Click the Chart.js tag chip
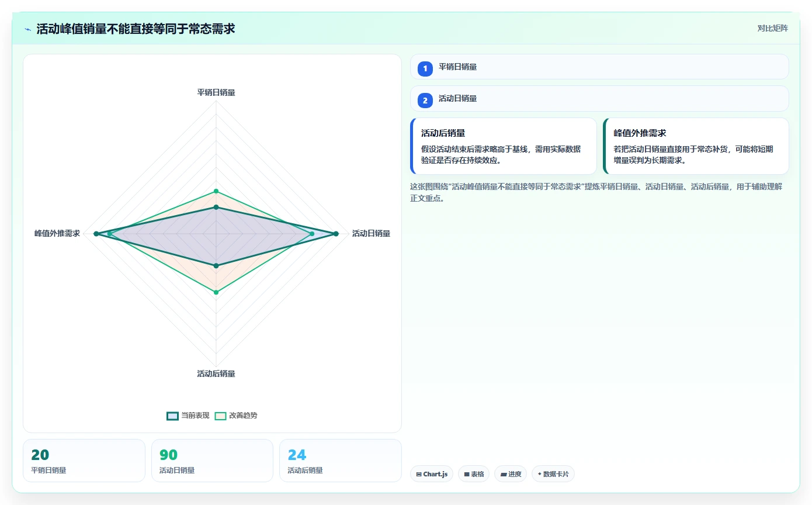 point(432,474)
